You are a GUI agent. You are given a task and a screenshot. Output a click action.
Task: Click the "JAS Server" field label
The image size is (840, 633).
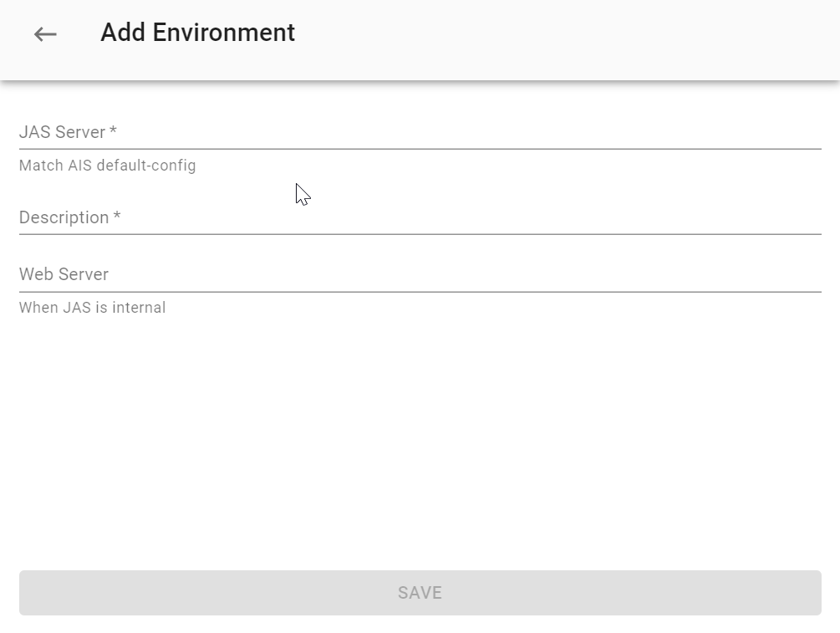click(62, 132)
